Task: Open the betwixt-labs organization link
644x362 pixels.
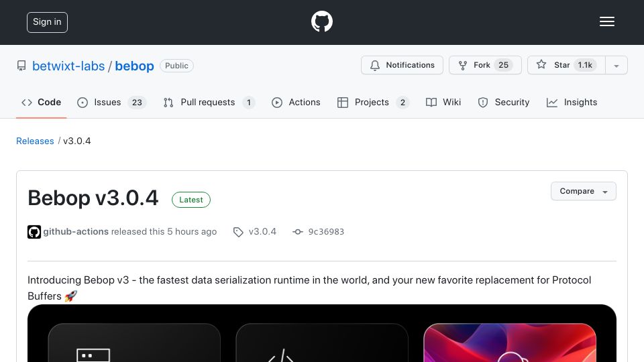Action: click(x=68, y=66)
